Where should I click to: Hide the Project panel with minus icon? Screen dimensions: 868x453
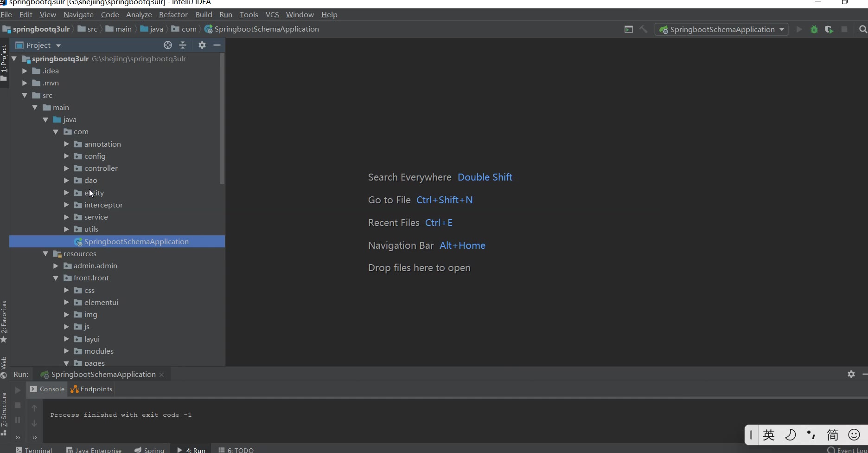coord(217,45)
